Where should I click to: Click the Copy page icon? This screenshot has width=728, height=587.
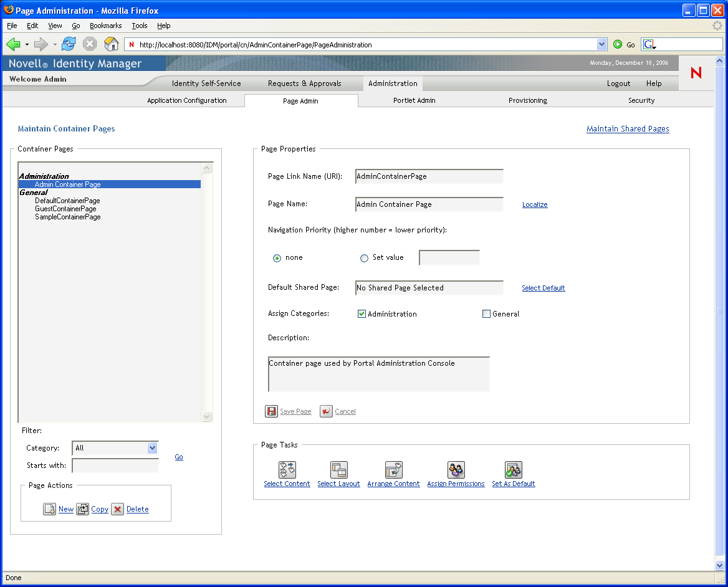coord(83,509)
